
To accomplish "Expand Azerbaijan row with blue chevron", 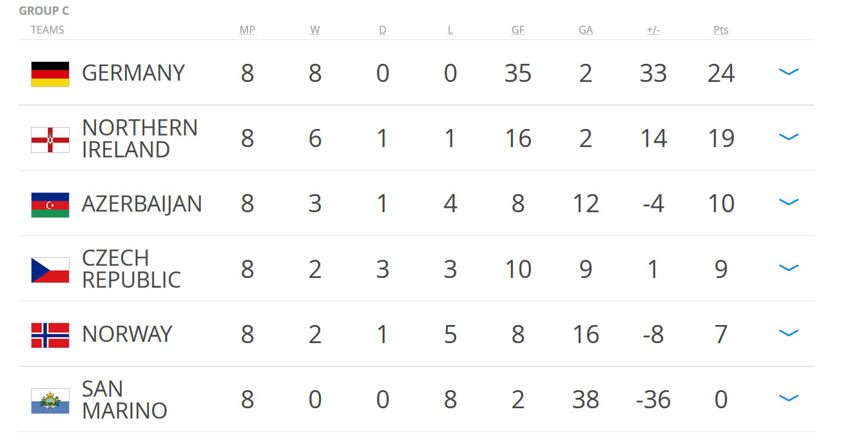I will pos(789,203).
